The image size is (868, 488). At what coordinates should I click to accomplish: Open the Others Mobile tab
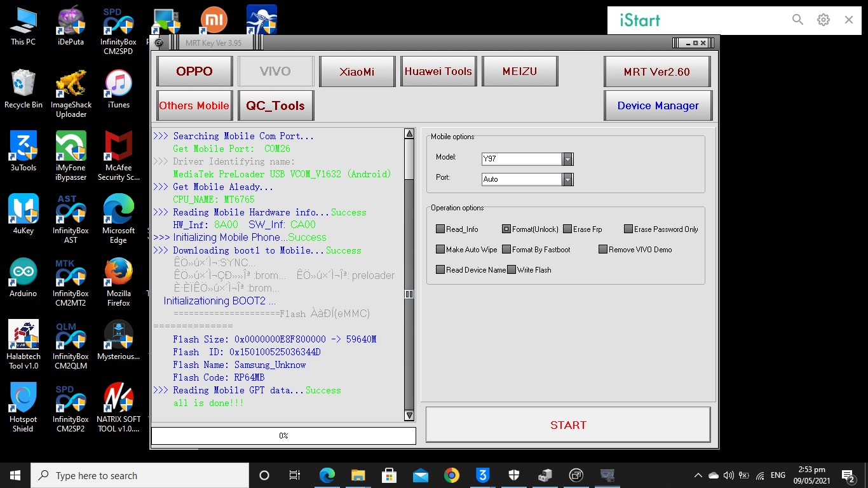point(194,105)
